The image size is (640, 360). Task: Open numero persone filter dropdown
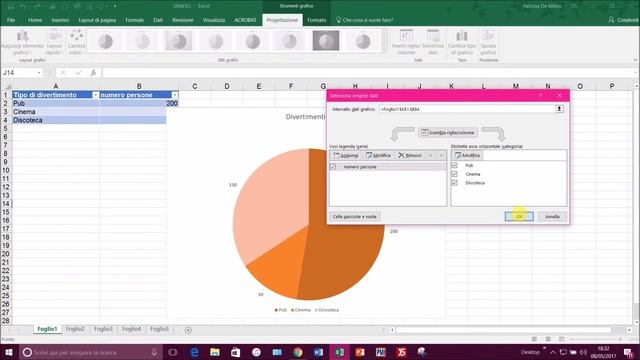pos(175,95)
